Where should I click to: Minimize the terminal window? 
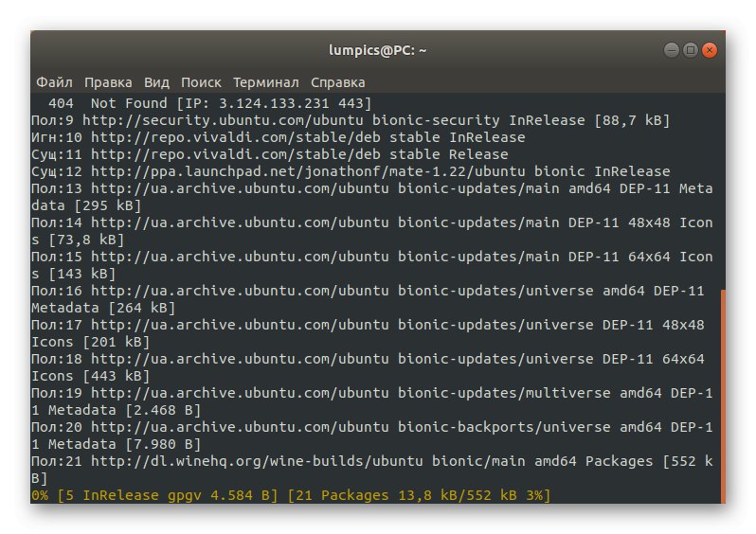[x=672, y=49]
